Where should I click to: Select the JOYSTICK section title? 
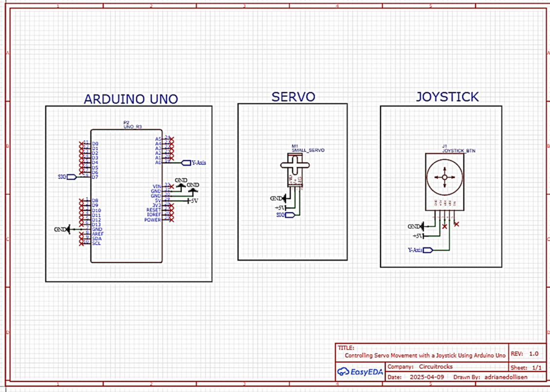(447, 97)
